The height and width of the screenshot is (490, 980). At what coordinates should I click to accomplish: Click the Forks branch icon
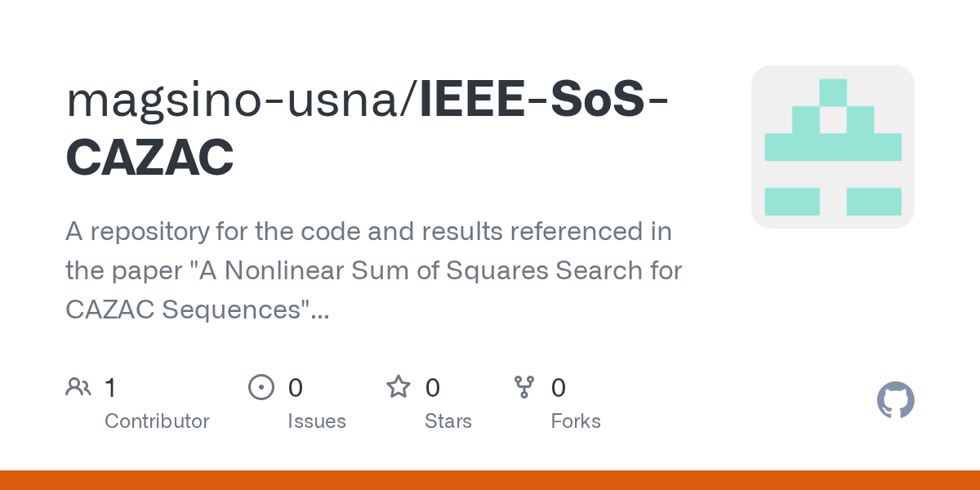523,386
